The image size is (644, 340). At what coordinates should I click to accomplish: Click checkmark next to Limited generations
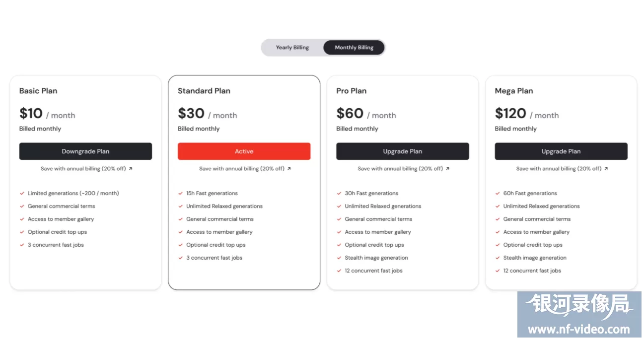(22, 194)
